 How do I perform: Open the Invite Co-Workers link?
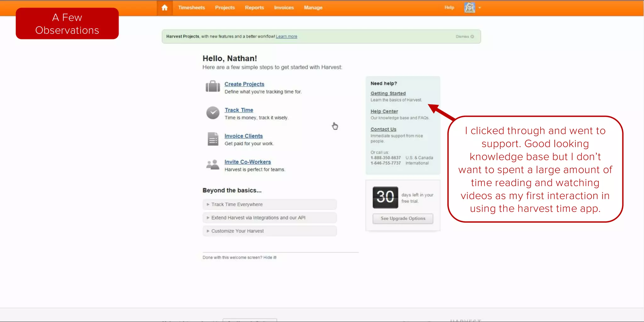click(248, 162)
